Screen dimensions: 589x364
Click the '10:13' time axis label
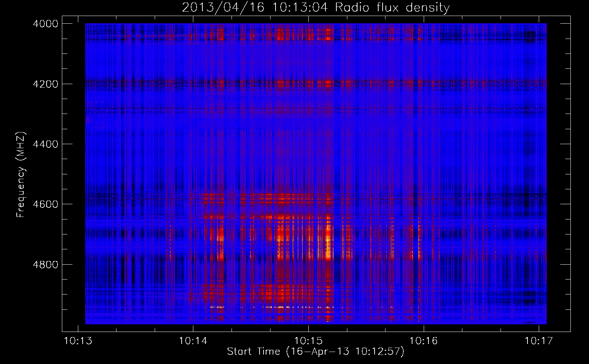tap(78, 341)
